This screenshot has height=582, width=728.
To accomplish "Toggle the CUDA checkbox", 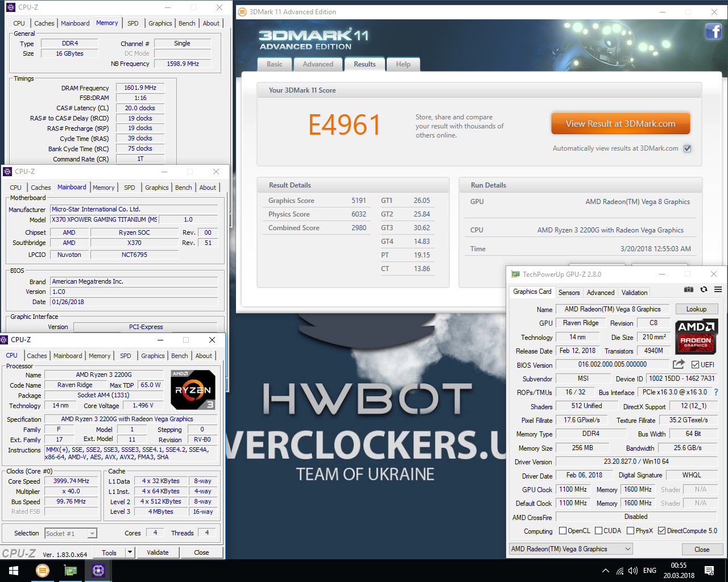I will pos(598,530).
